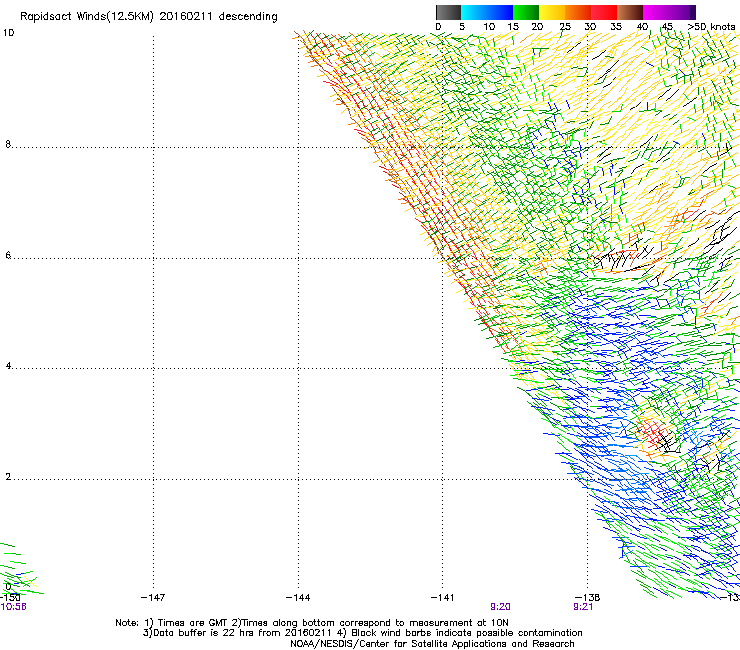Click the plot title 'Rapidscat Winds(12.5KM) 20160211 descending'
The height and width of the screenshot is (650, 740).
(149, 17)
